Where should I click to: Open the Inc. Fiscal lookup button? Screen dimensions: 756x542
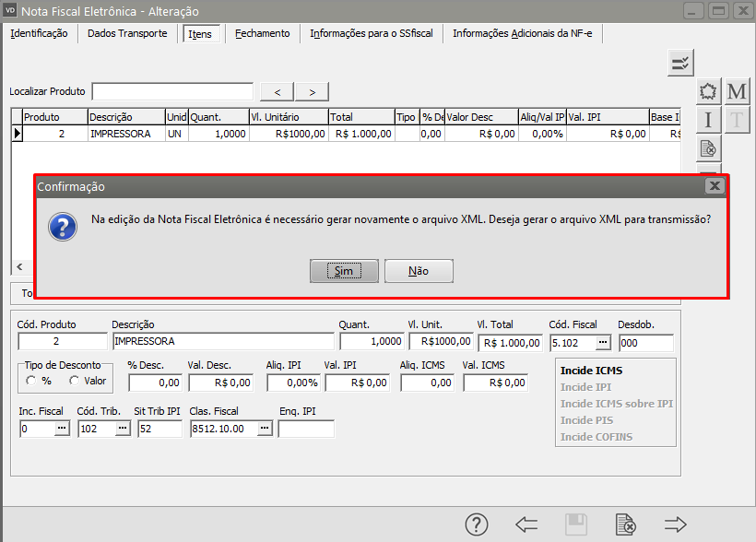61,429
